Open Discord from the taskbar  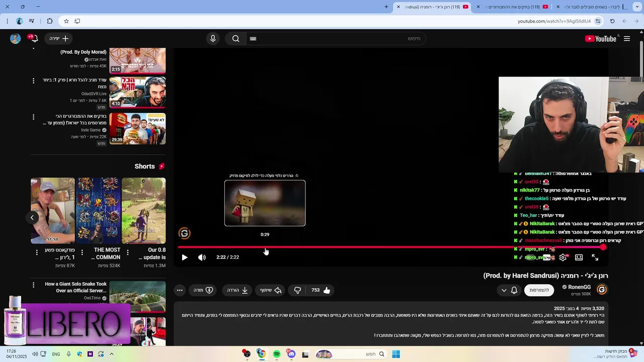(x=291, y=354)
